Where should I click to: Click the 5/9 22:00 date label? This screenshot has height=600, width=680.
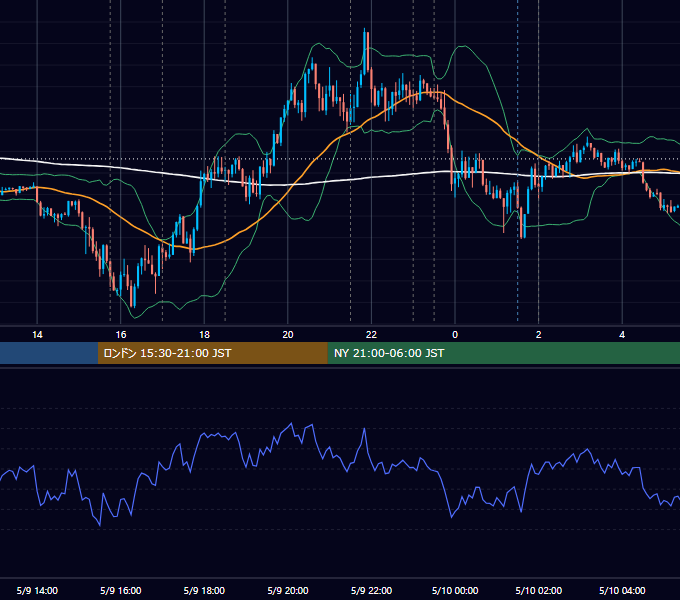click(x=371, y=590)
